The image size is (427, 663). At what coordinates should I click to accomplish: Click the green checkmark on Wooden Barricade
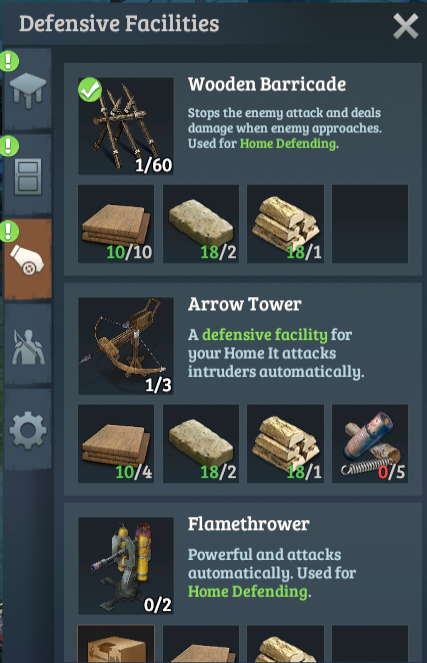coord(90,90)
